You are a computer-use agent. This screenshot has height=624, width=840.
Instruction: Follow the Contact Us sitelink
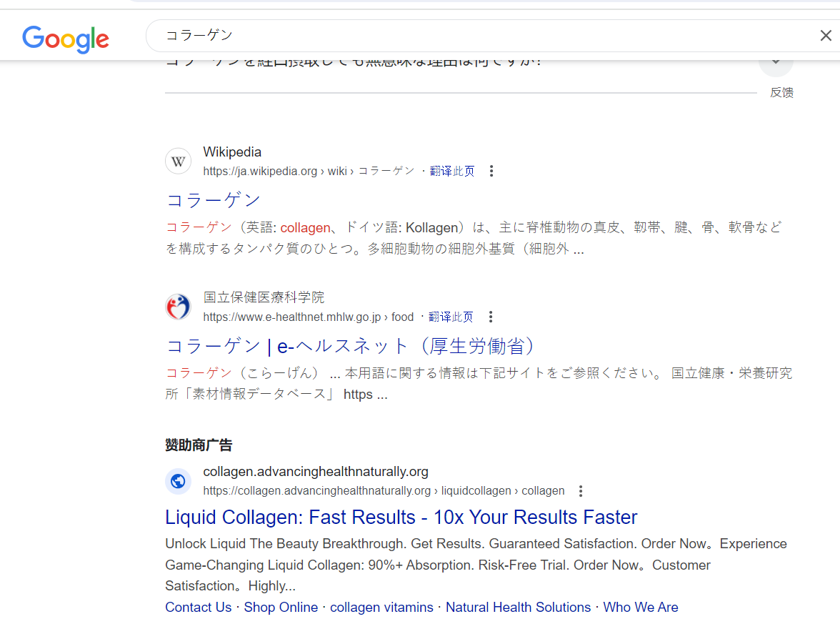(x=199, y=608)
